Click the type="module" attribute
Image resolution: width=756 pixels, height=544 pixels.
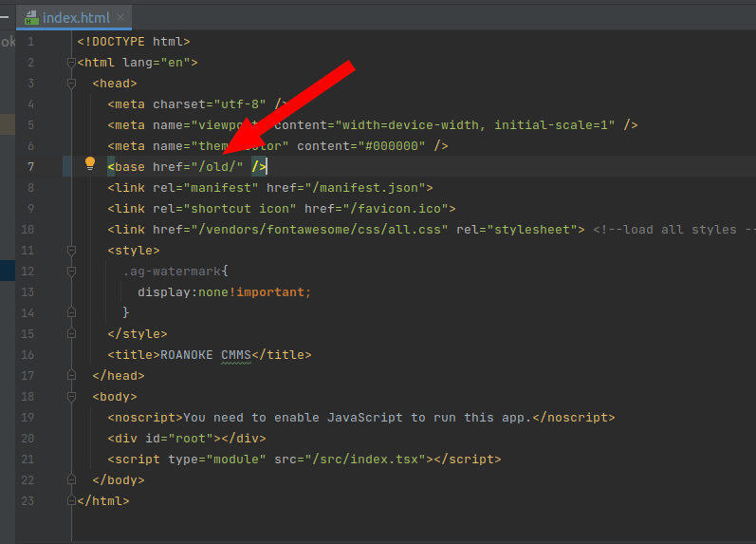pos(217,460)
